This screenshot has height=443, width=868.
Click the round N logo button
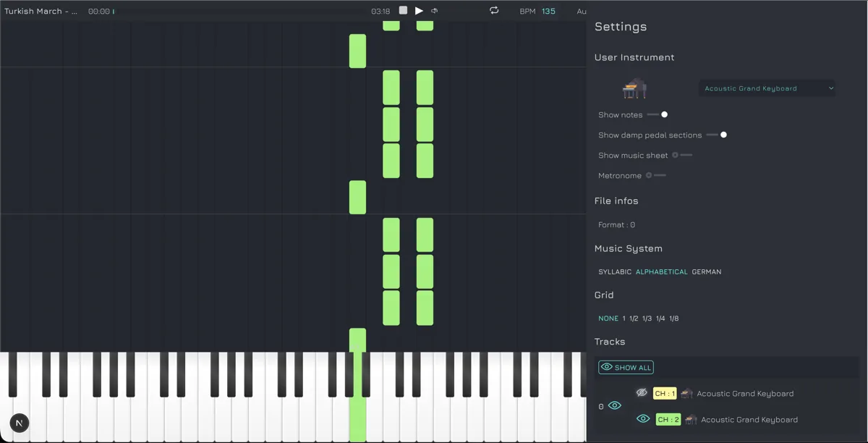click(20, 423)
